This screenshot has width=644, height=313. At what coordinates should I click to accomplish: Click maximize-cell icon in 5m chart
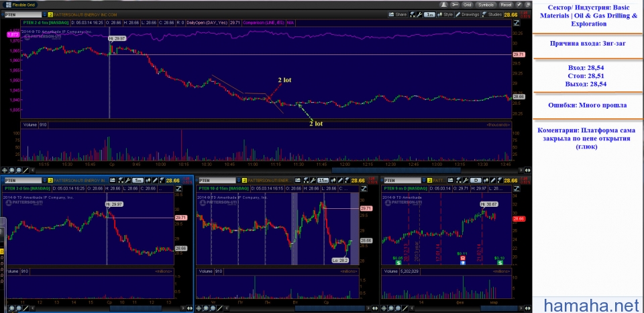[178, 188]
